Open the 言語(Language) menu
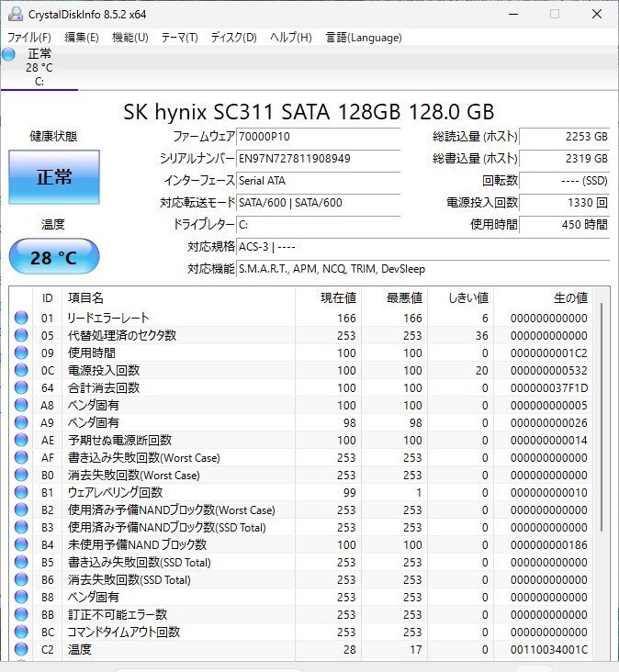 tap(364, 38)
